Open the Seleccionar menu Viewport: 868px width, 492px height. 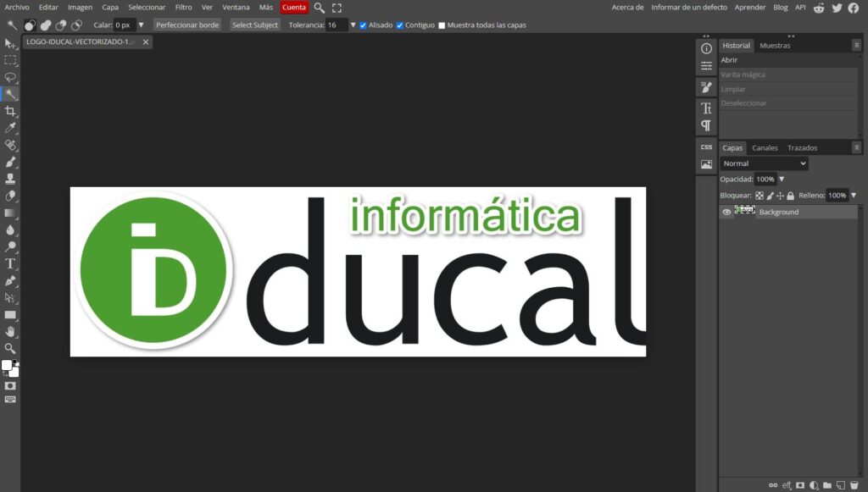click(x=147, y=7)
